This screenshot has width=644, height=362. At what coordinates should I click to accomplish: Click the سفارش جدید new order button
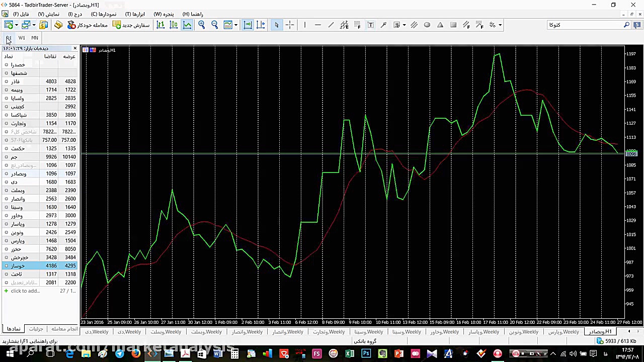pyautogui.click(x=131, y=25)
